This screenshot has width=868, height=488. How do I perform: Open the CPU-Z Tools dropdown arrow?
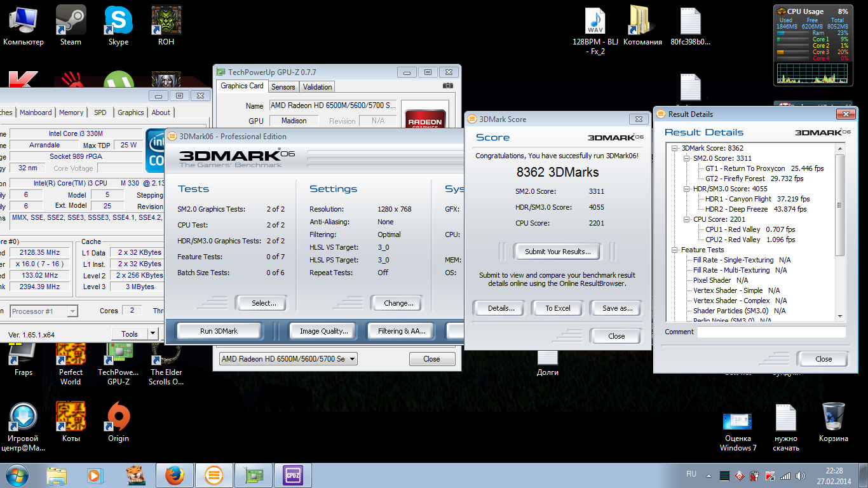[x=153, y=334]
